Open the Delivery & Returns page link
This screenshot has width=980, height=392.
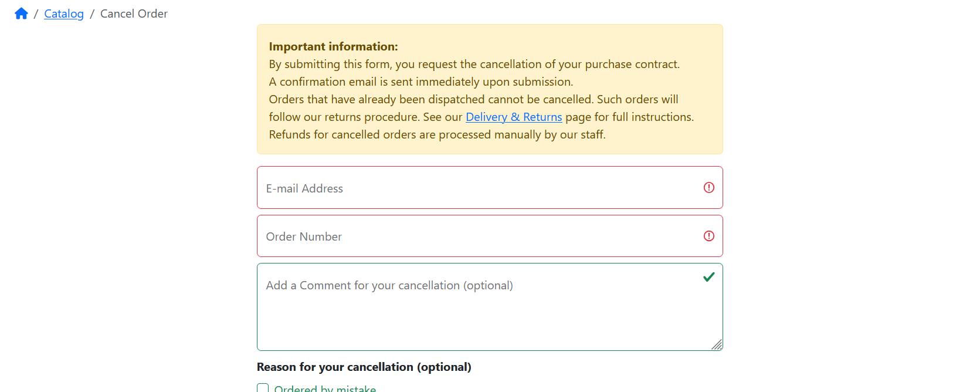pos(514,117)
